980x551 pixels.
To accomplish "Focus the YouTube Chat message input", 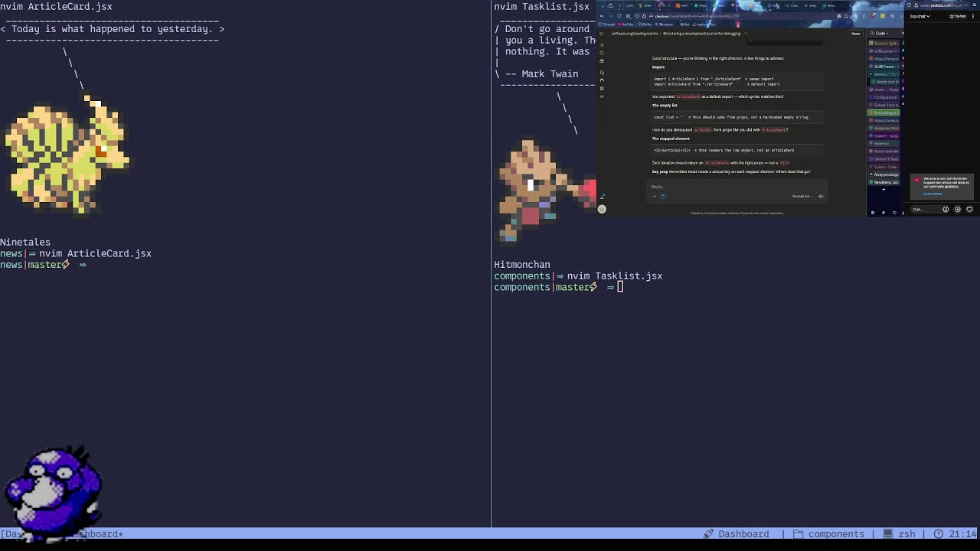I will [925, 210].
